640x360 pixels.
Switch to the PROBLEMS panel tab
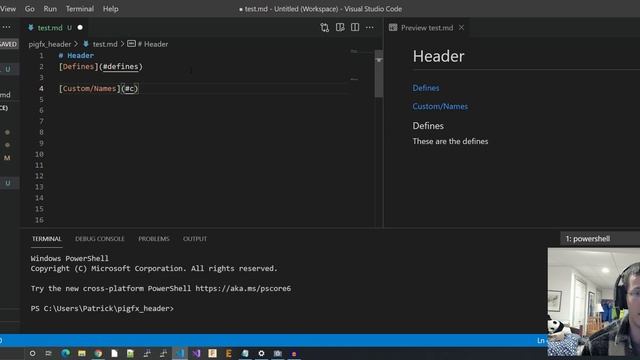click(x=153, y=239)
